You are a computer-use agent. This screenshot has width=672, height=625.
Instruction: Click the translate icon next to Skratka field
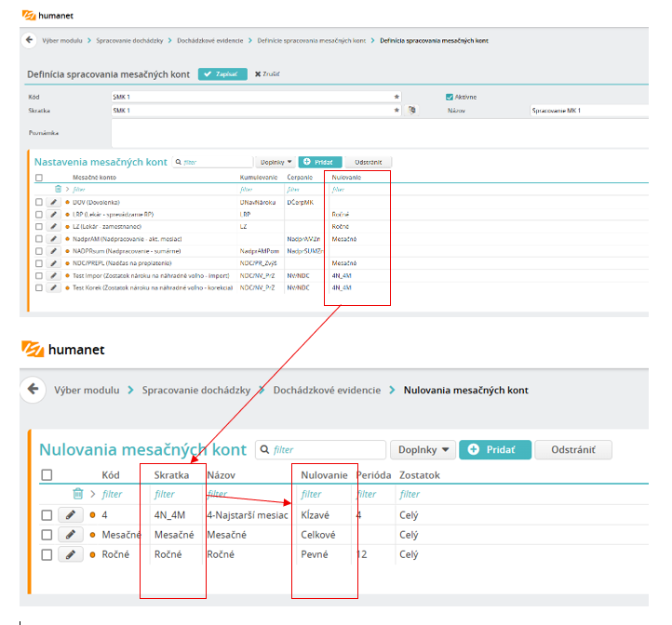pos(412,110)
